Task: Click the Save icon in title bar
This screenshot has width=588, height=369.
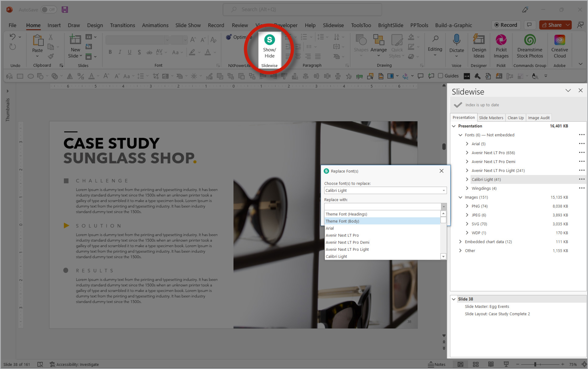Action: click(x=65, y=10)
